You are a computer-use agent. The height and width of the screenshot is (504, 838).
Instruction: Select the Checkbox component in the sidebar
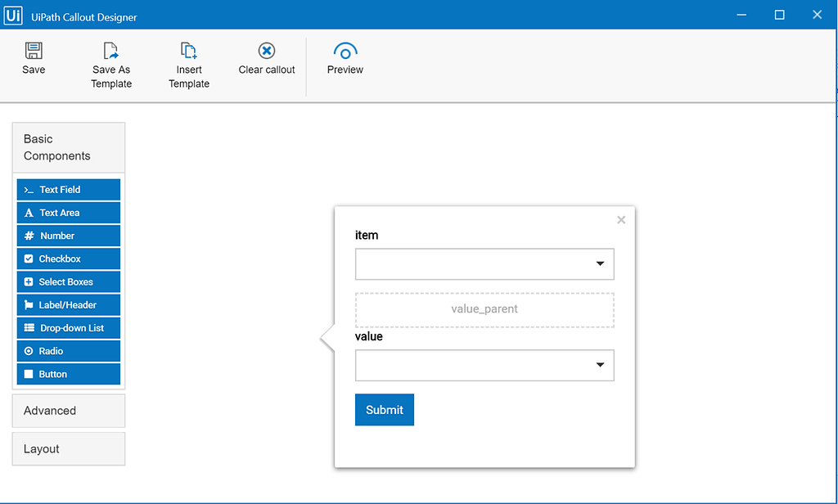pyautogui.click(x=69, y=259)
